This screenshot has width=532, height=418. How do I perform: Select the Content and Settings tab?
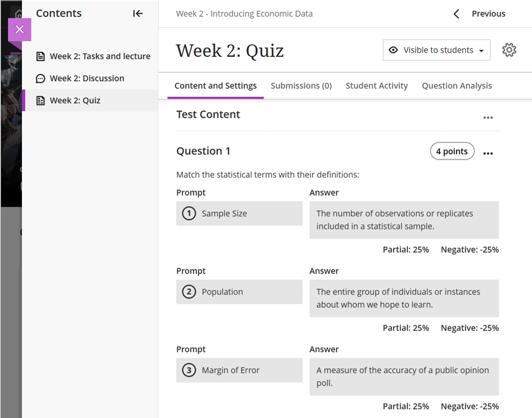click(x=216, y=86)
